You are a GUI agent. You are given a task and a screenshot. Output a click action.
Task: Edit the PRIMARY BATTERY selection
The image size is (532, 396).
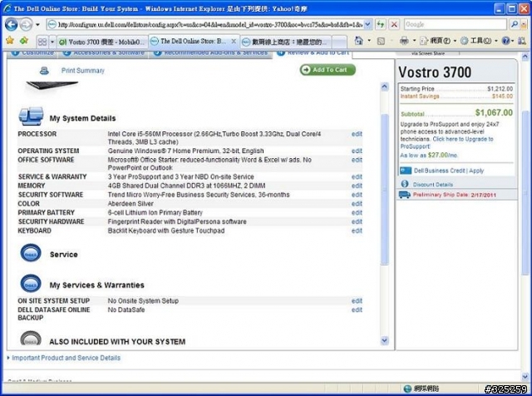(357, 213)
